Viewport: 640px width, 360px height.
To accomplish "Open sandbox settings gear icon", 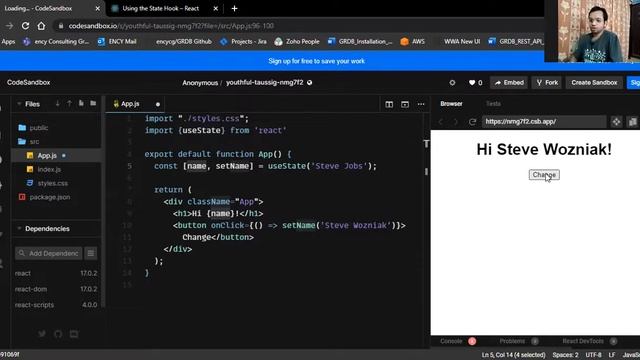I will [452, 82].
